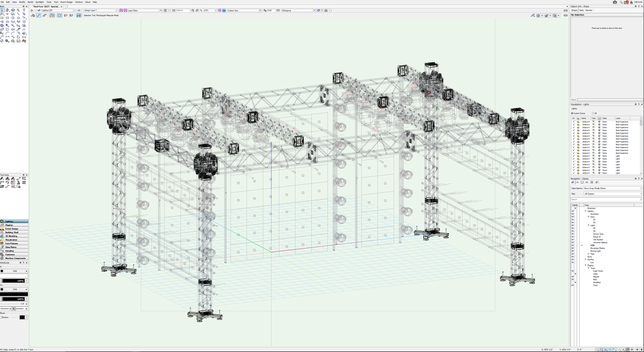Switch to the Rigging tool set
Screen dimensions: 644x352
pos(9,225)
